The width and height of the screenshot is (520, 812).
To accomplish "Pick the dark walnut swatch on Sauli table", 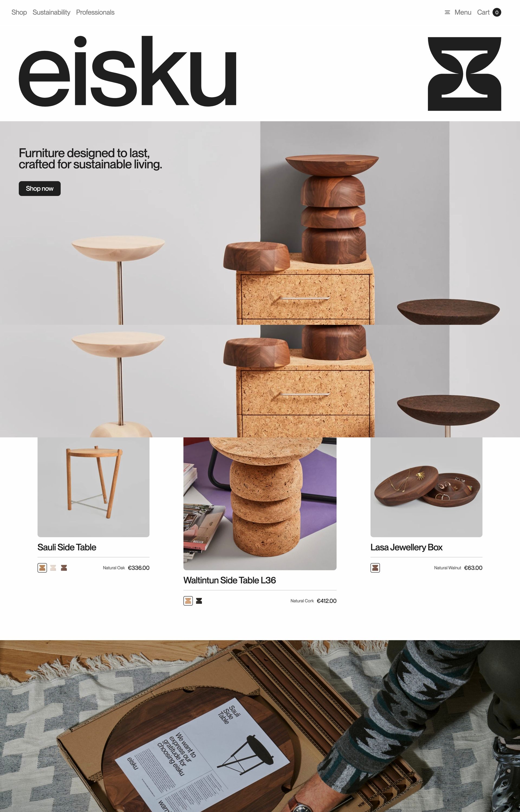I will pos(64,568).
